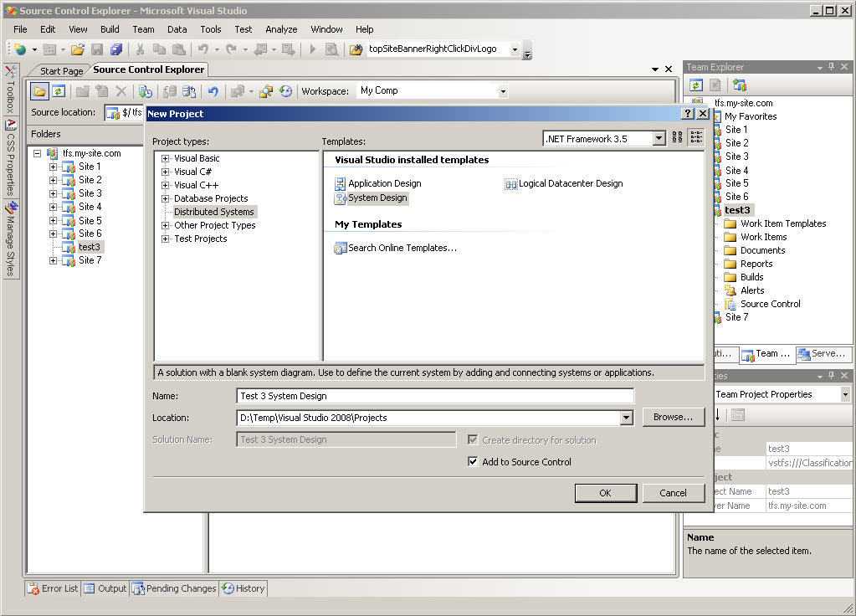Click OK in New Project dialog
Viewport: 856px width, 616px height.
point(606,493)
